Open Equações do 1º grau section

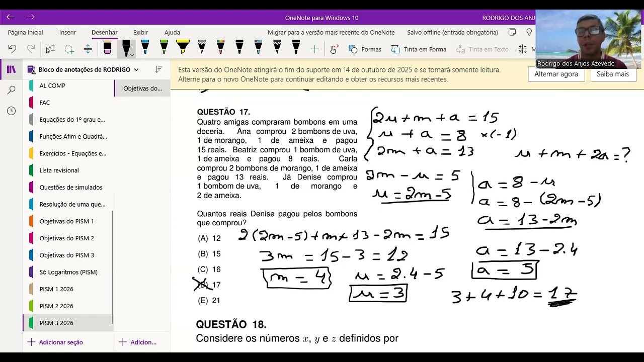(68, 120)
